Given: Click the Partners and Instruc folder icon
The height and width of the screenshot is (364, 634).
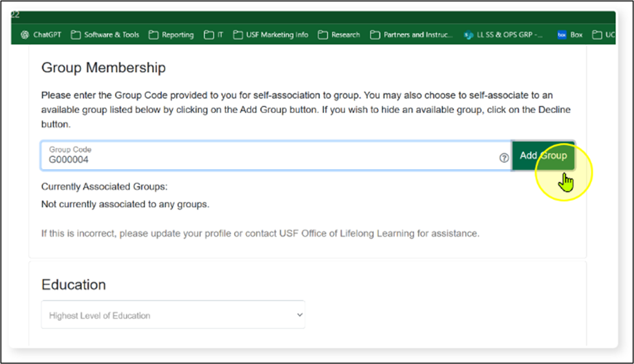Looking at the screenshot, I should 375,34.
